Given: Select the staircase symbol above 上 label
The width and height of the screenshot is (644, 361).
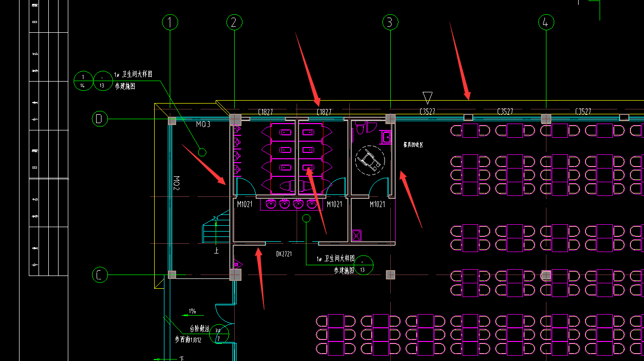Looking at the screenshot, I should [216, 227].
